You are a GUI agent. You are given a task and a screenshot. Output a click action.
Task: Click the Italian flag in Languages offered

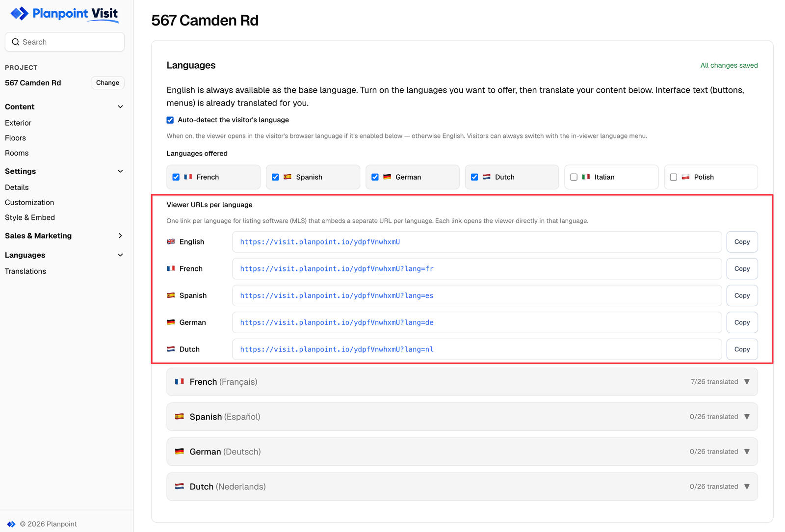[586, 177]
